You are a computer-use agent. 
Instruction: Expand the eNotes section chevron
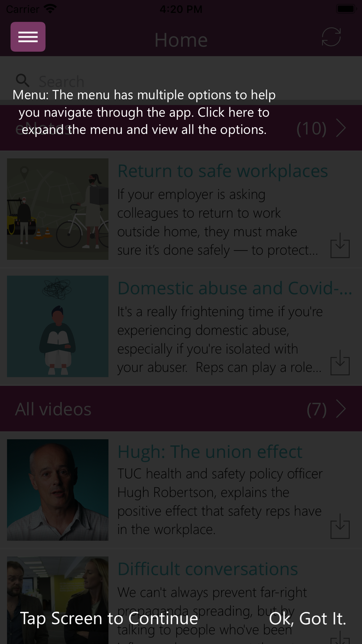point(341,128)
